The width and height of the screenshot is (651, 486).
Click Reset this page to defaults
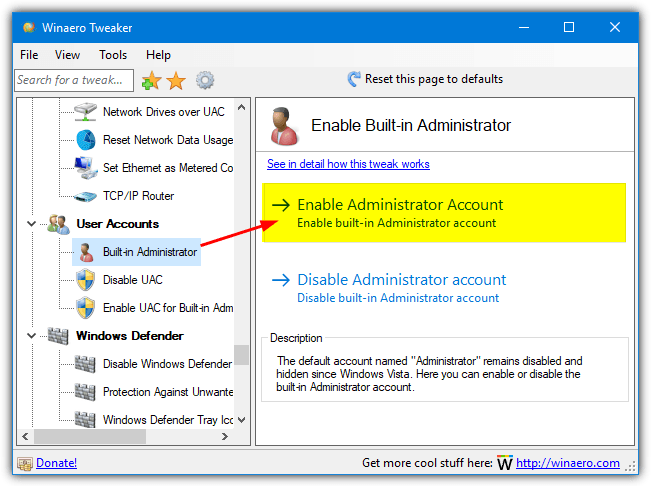(425, 79)
